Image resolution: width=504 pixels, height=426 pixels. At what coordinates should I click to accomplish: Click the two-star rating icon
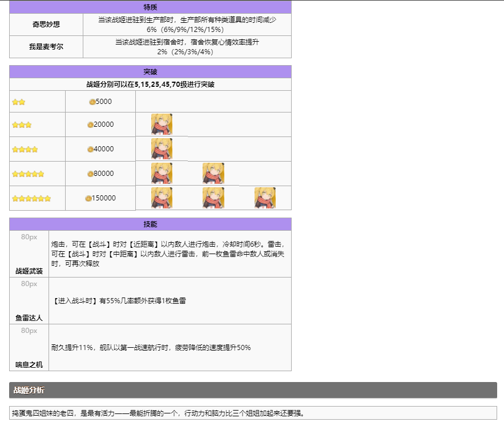pos(18,102)
